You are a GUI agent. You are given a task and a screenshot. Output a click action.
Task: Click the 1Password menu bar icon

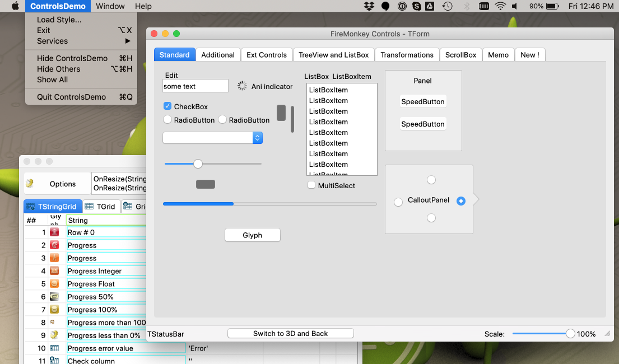click(x=402, y=6)
